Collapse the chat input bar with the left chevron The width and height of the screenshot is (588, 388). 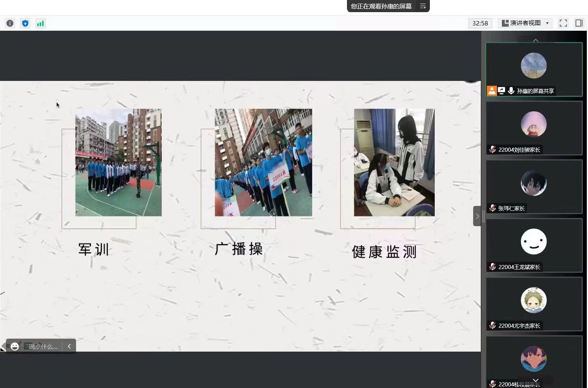69,346
